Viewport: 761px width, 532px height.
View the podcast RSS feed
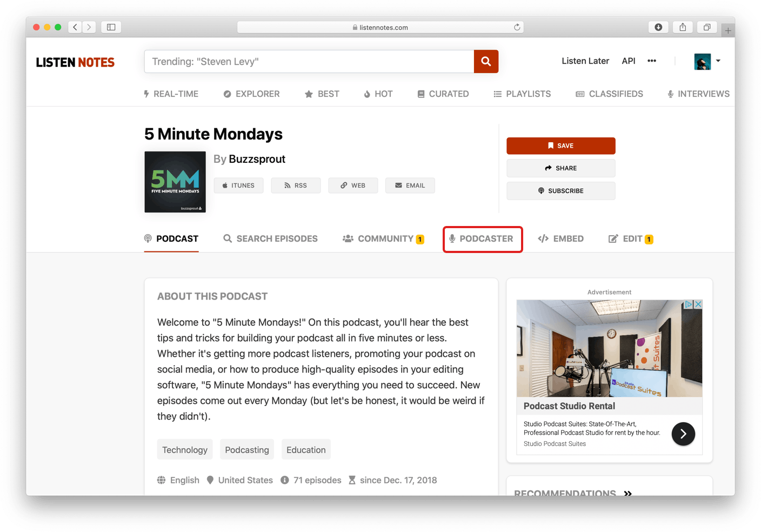(296, 185)
